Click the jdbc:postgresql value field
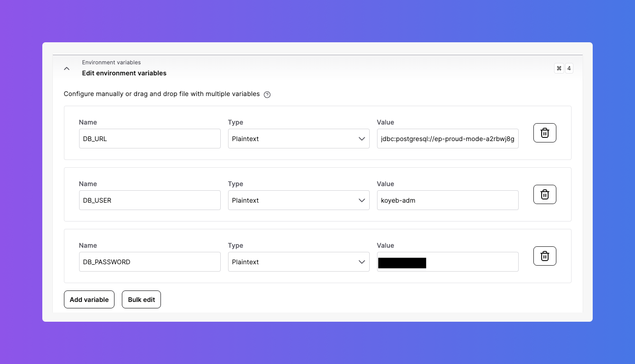This screenshot has width=635, height=364. tap(447, 138)
